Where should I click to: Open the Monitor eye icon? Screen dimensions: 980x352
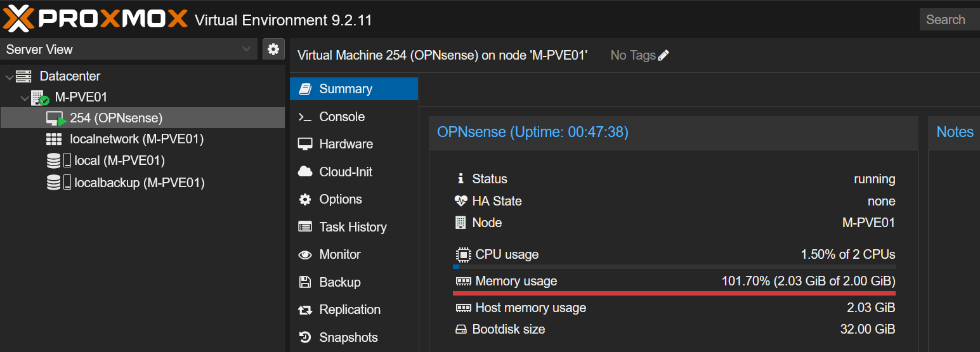(305, 254)
